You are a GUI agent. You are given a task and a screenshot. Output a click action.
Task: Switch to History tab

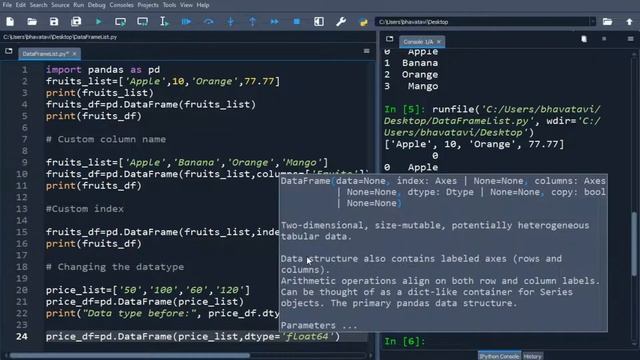[532, 356]
